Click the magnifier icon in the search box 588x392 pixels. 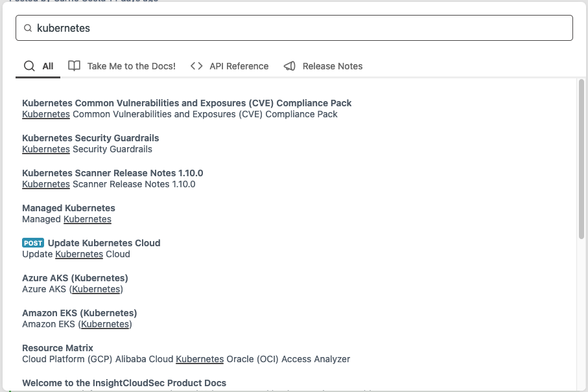[x=28, y=28]
